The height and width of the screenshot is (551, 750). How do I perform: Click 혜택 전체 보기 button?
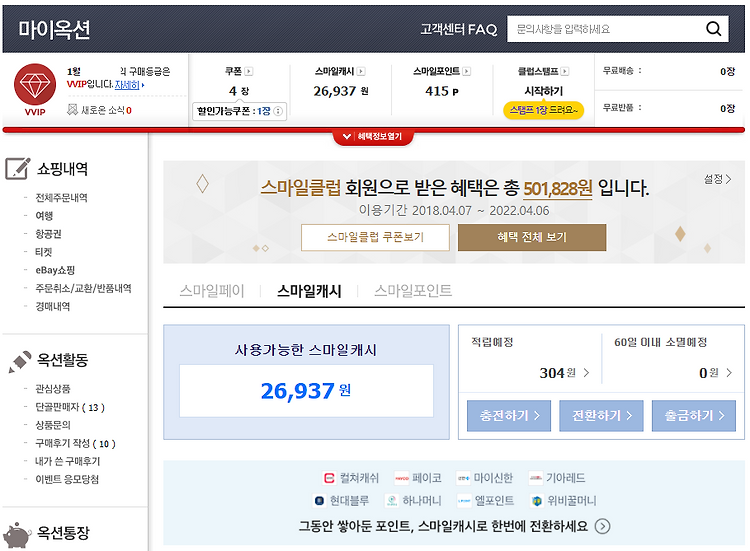532,237
